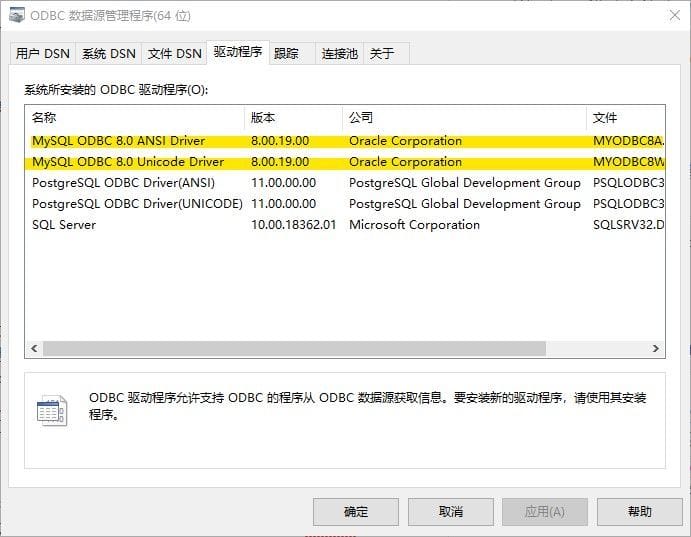Click the SQLSRV32 file cell
This screenshot has width=691, height=537.
(628, 225)
